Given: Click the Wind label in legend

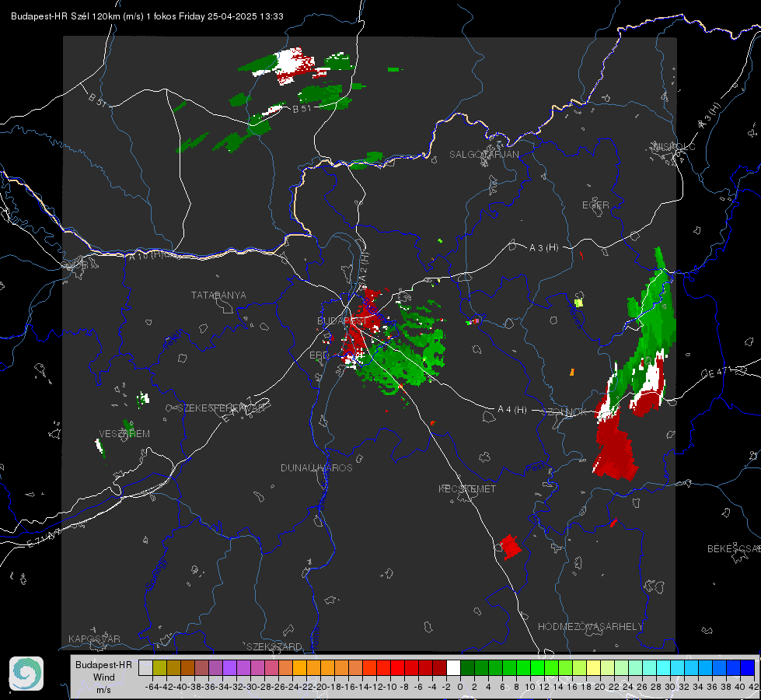Looking at the screenshot, I should 104,677.
